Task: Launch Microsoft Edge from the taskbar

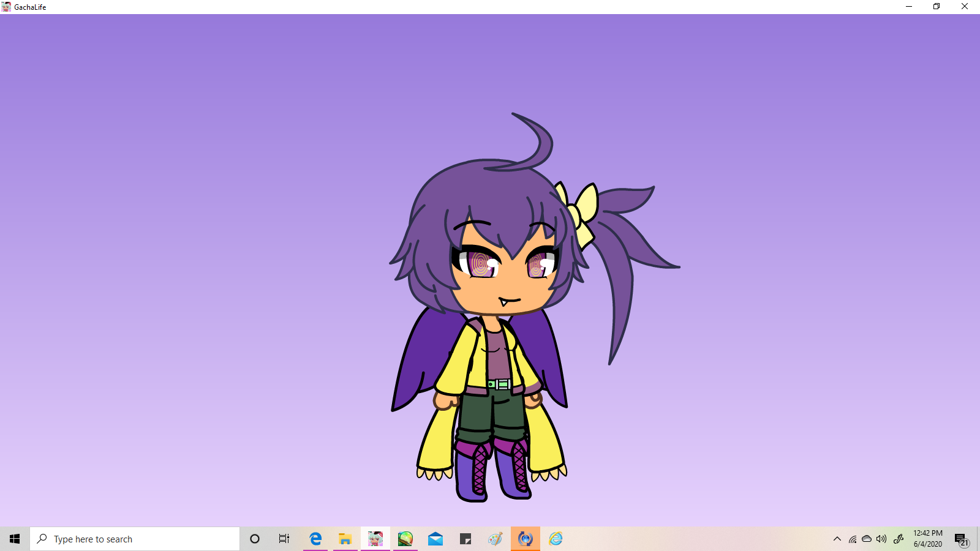Action: pyautogui.click(x=315, y=539)
